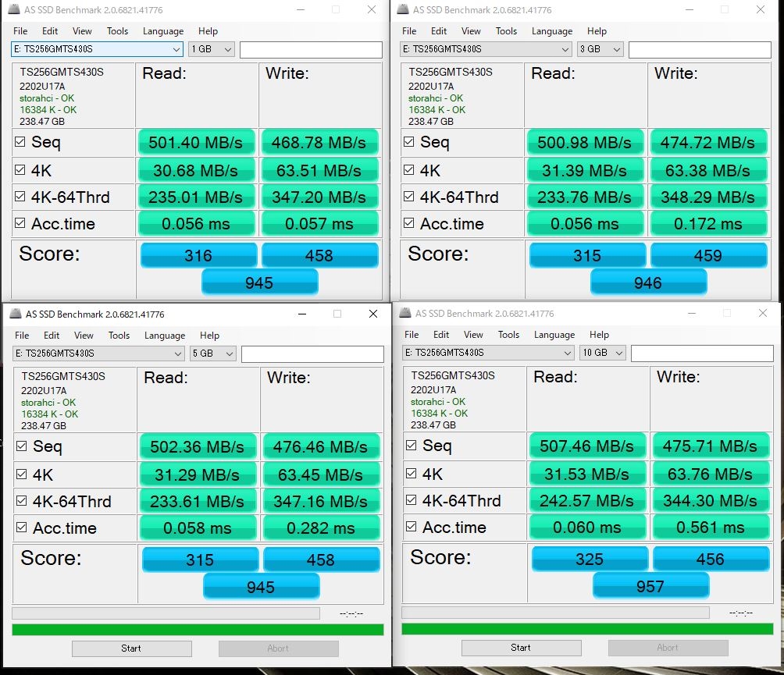Click the green progress bar in the 10 GB window
This screenshot has width=784, height=675.
click(587, 628)
